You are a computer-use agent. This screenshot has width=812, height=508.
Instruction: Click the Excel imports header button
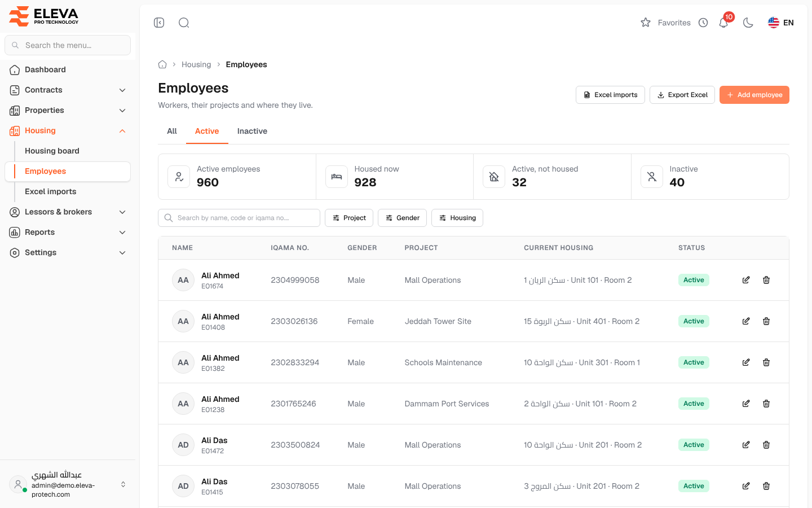(610, 95)
